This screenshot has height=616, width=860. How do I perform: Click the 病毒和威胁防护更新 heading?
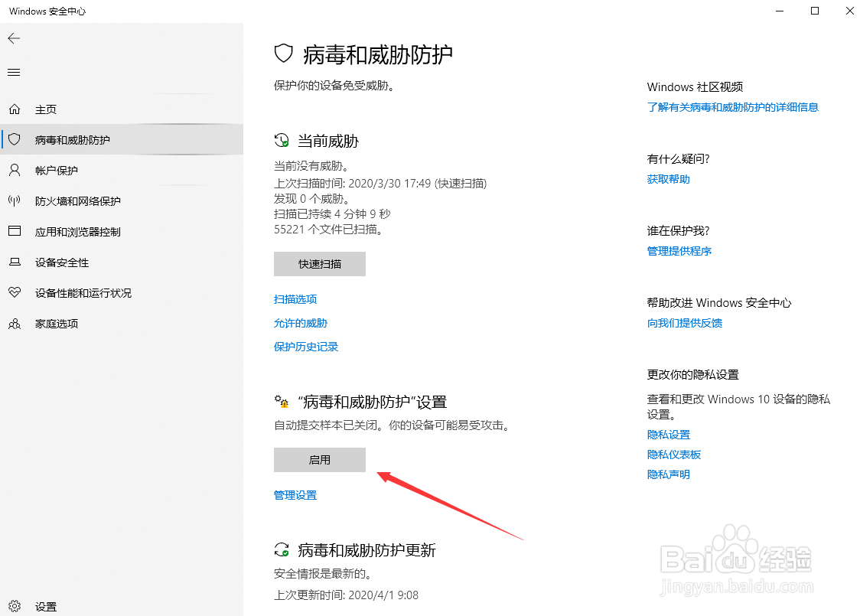click(367, 550)
